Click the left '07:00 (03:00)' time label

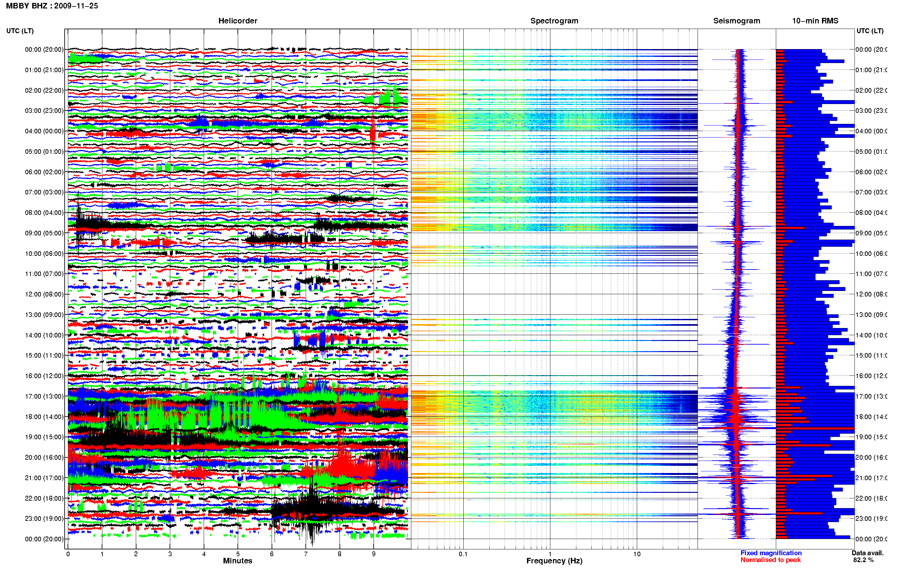click(44, 192)
